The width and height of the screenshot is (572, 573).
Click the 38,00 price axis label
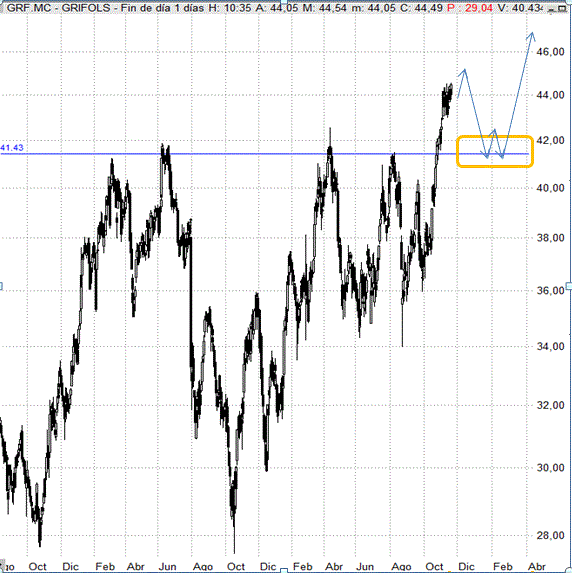550,238
